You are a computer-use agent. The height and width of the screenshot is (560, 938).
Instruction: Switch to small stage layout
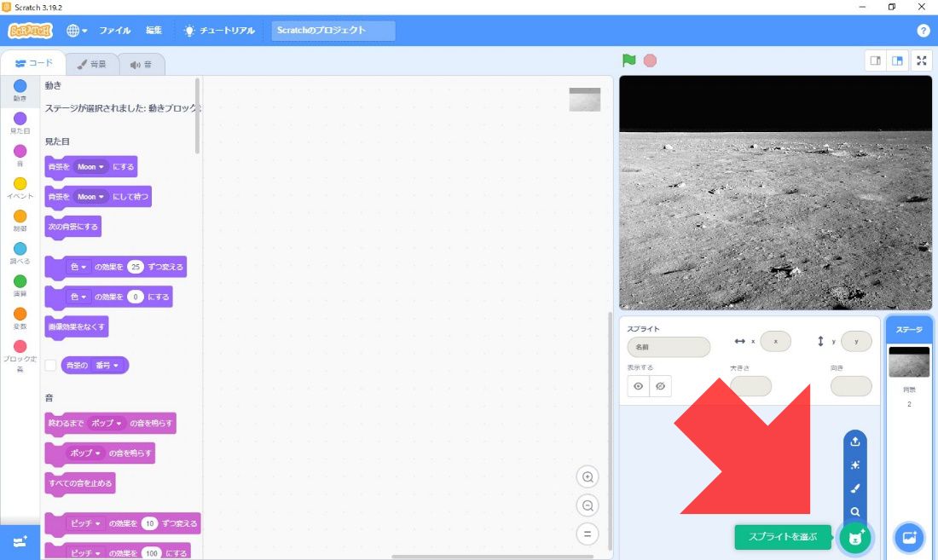[x=875, y=61]
